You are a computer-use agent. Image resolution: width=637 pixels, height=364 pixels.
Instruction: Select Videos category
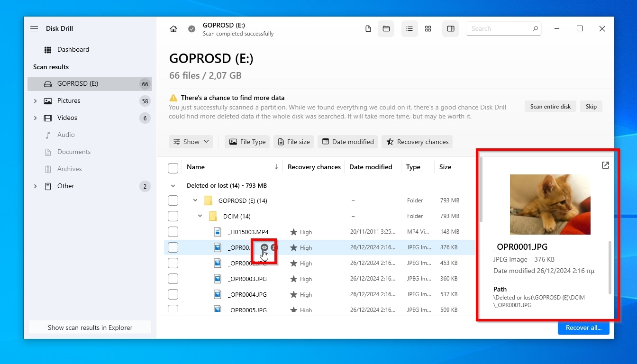pos(90,118)
